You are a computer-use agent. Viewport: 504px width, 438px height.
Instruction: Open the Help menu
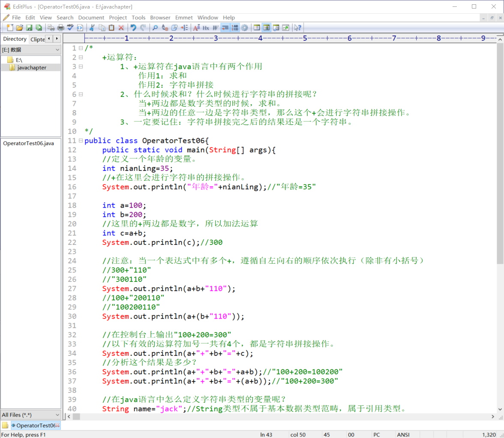coord(229,18)
